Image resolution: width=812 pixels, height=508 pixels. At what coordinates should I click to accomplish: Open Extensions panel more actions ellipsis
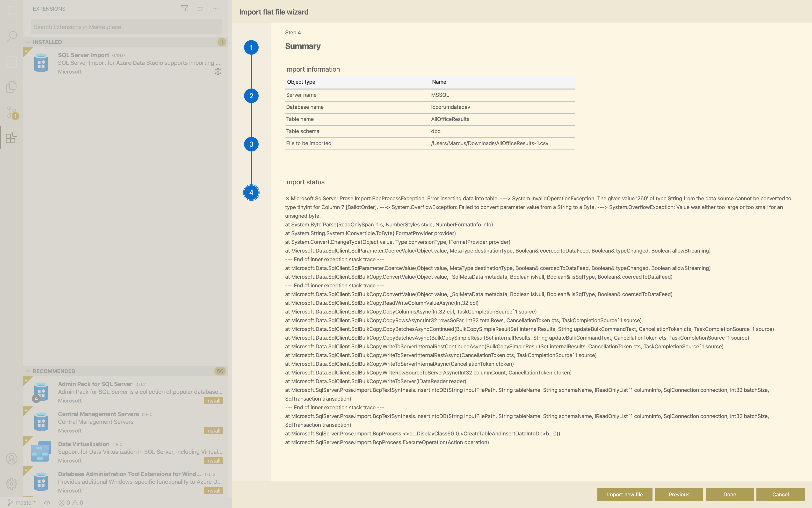point(215,8)
